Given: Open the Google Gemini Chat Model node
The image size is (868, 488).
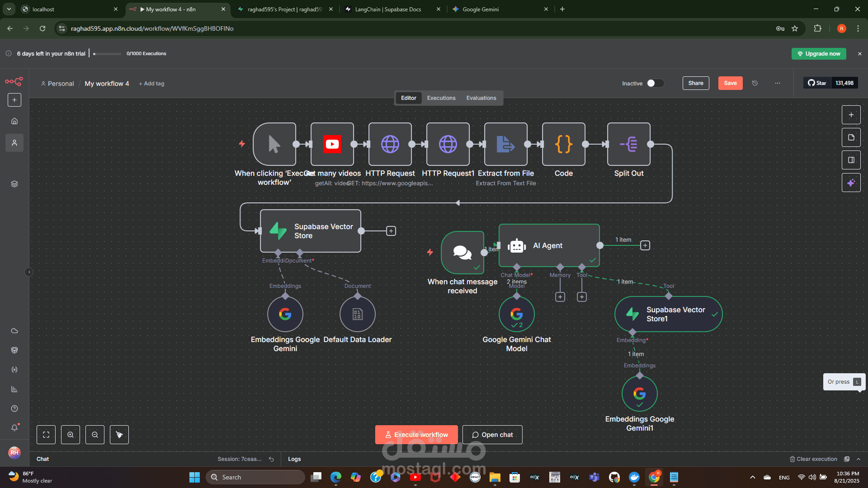Looking at the screenshot, I should [517, 314].
